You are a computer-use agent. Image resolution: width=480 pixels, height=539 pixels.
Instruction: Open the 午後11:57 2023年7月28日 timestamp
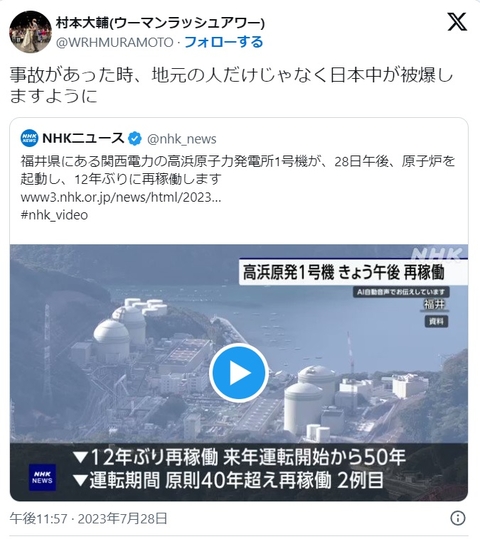coord(88,518)
